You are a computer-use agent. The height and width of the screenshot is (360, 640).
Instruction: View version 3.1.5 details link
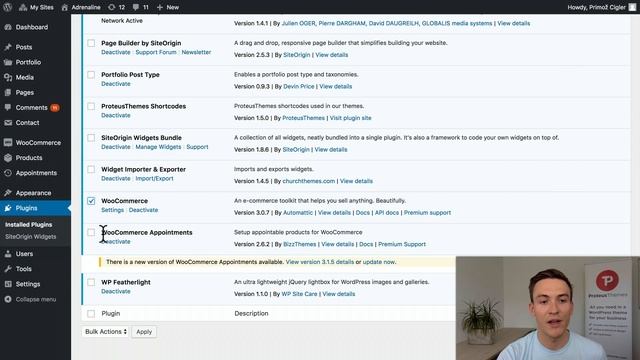coord(320,262)
